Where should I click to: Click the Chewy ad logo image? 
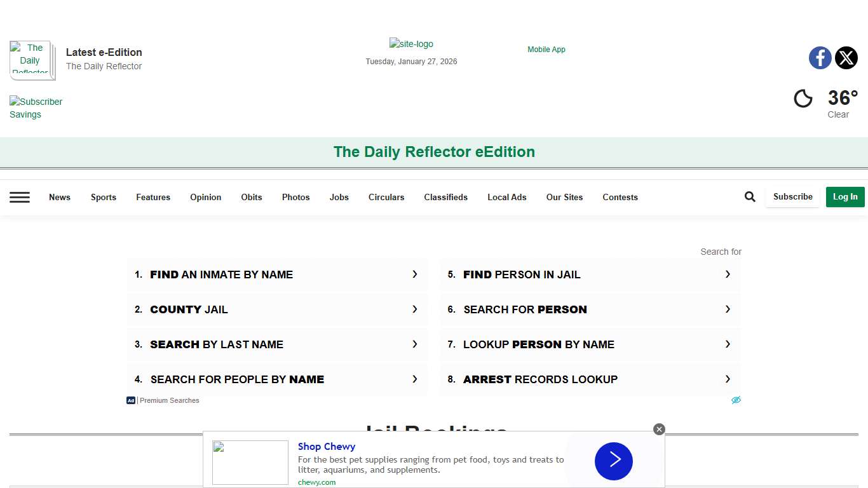(x=250, y=462)
